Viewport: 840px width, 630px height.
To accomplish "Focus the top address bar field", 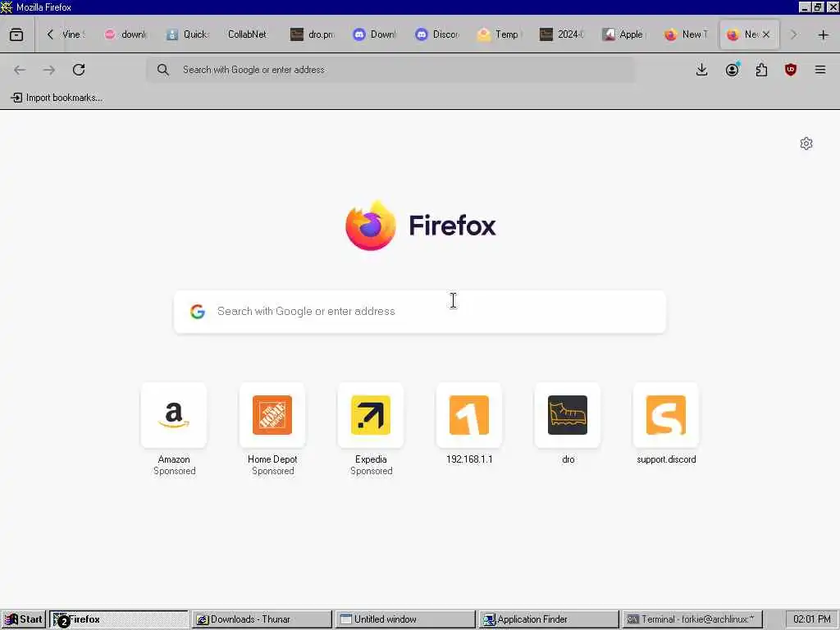I will click(390, 70).
